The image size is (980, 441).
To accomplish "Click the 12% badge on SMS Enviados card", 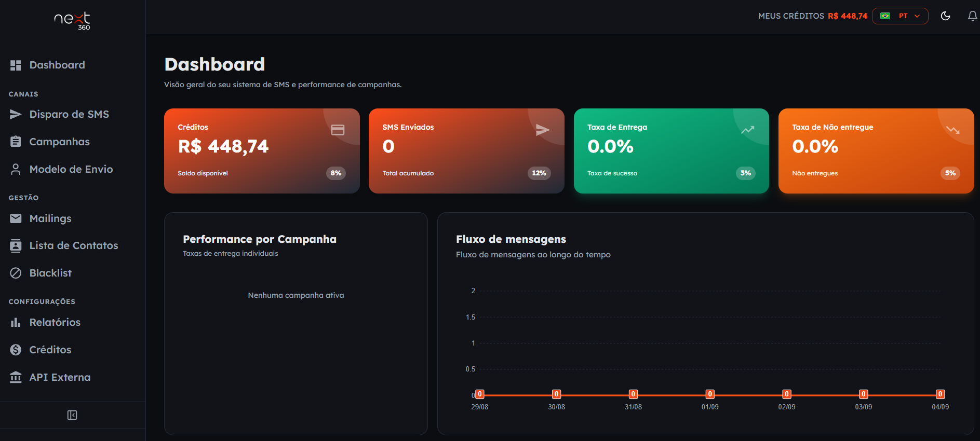I will 539,173.
